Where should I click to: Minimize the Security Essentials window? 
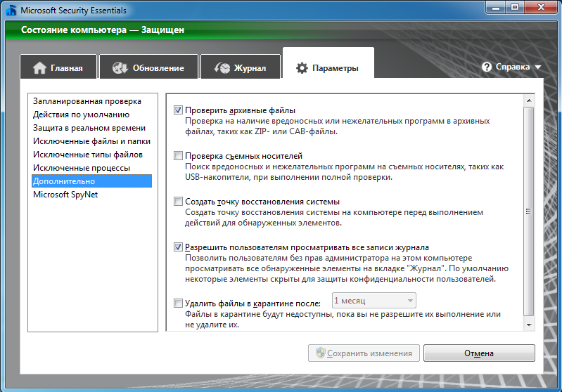point(496,7)
